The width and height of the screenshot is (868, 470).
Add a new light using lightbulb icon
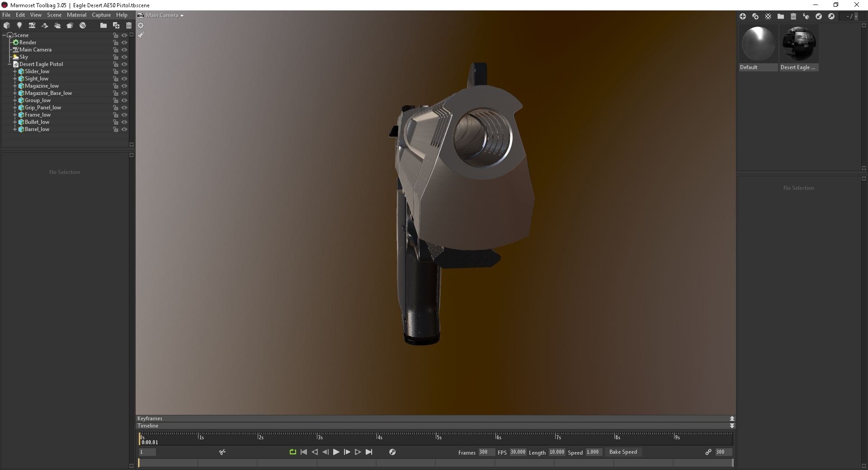(x=19, y=25)
